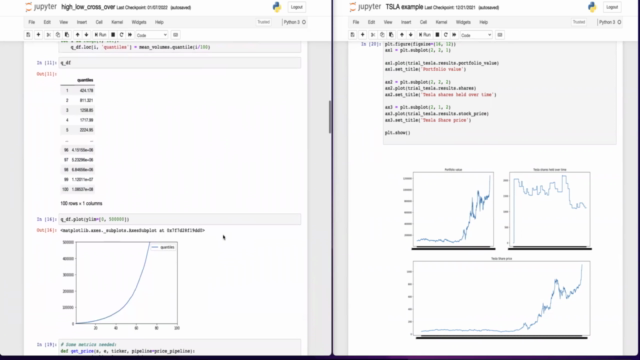The image size is (640, 360).
Task: Paste cell below in high_low_cross_over notebook
Action: point(67,35)
